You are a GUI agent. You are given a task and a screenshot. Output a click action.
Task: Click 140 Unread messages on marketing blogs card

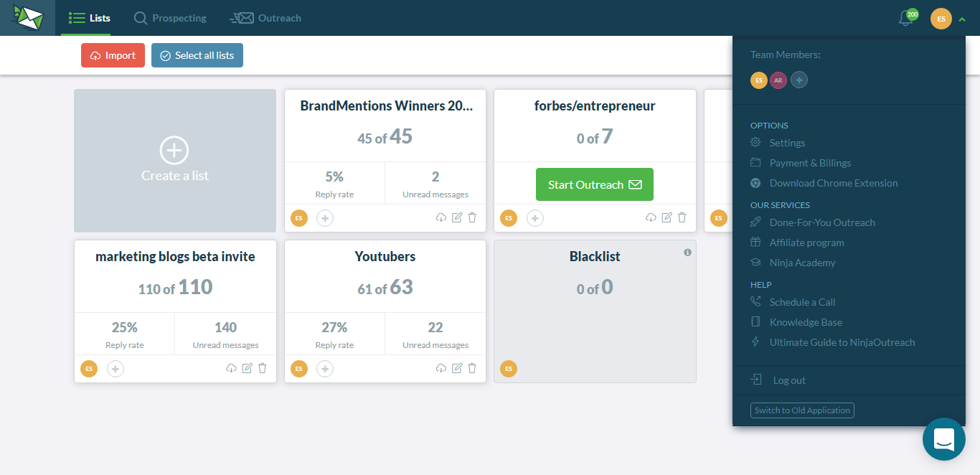pos(225,334)
